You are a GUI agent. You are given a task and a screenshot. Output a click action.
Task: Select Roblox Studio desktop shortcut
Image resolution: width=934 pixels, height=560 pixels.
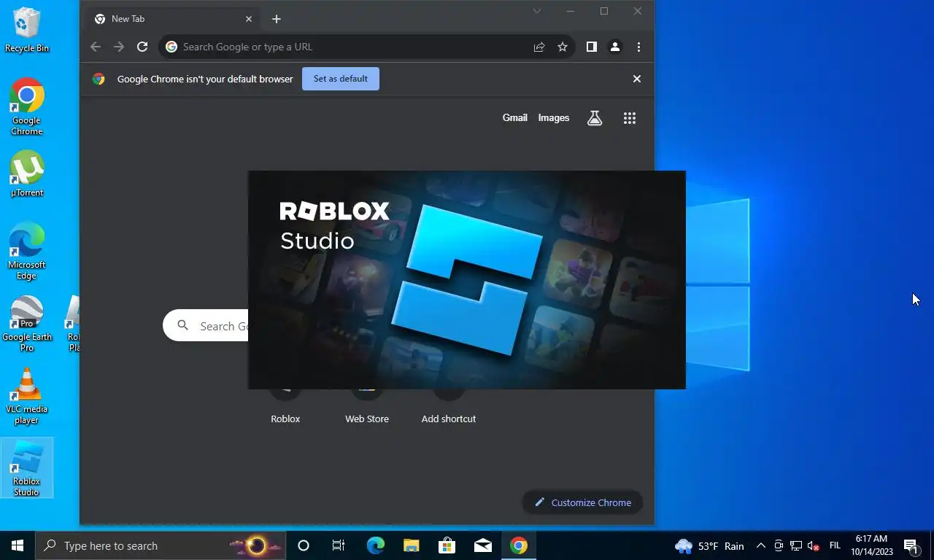click(27, 468)
